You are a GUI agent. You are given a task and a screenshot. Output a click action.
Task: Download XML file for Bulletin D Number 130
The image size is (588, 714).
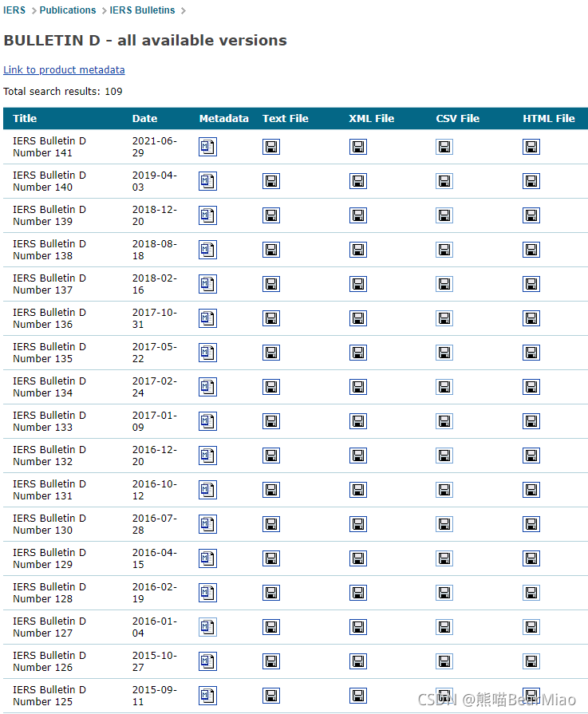(x=358, y=524)
